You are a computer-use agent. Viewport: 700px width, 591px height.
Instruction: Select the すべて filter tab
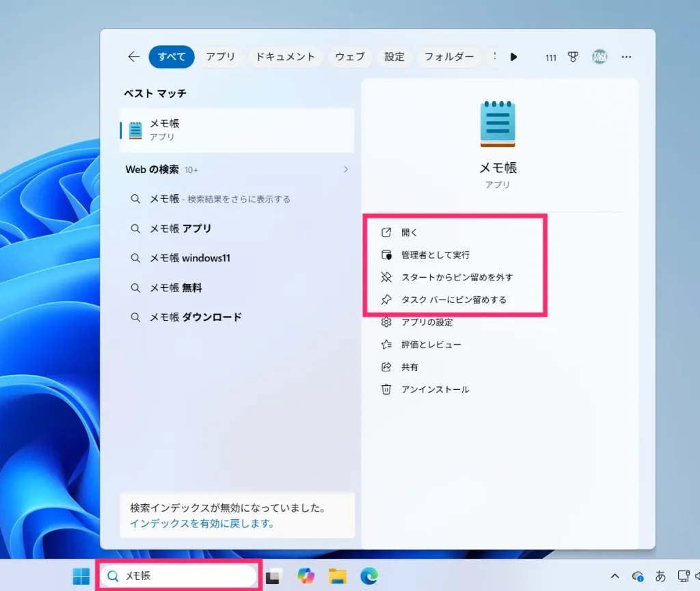click(172, 57)
